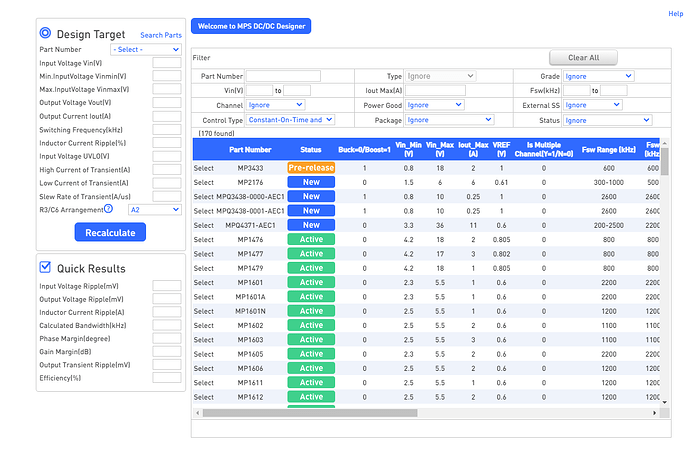Click the Output Current Iout(A) field

point(167,116)
